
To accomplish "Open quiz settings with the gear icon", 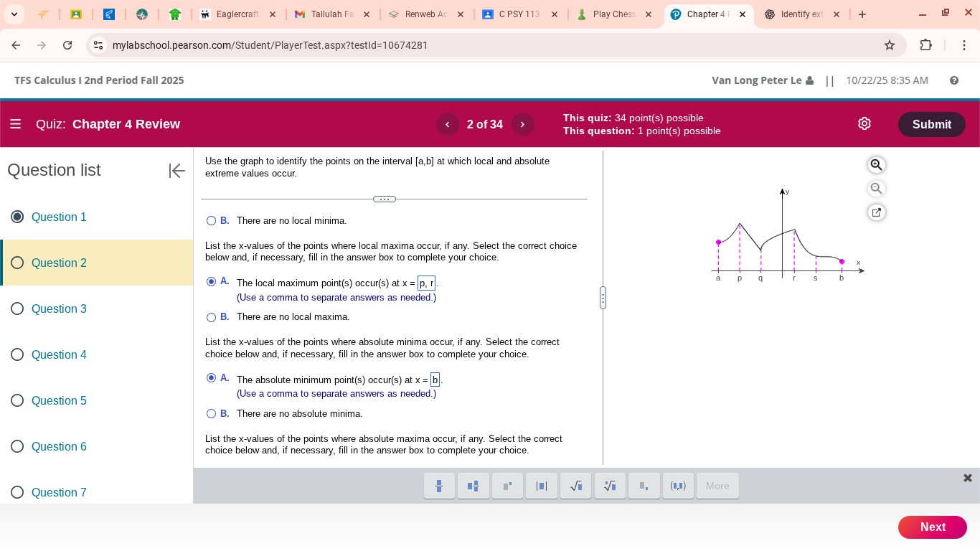I will click(x=864, y=123).
